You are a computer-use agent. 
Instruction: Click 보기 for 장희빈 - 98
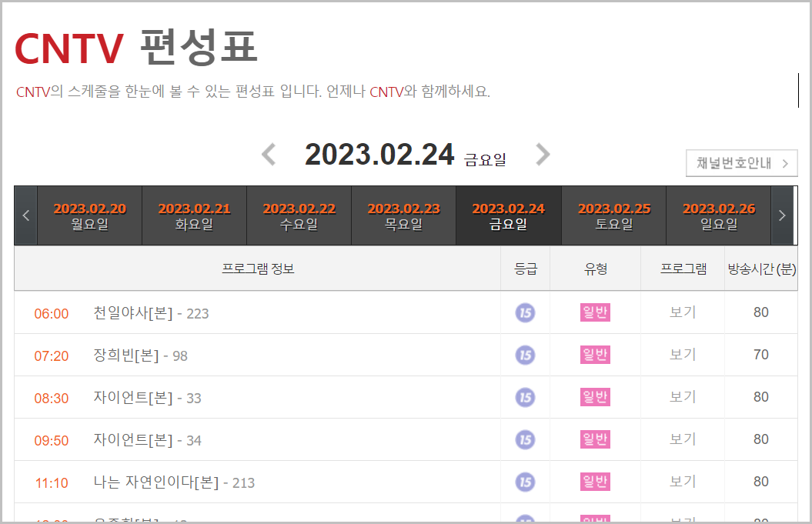click(683, 355)
